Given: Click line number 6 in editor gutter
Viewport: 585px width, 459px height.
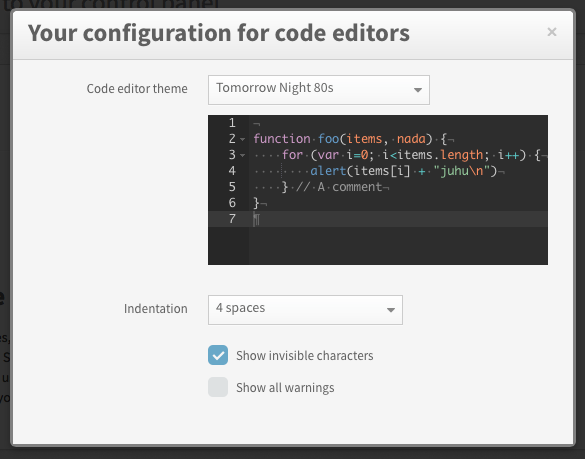Looking at the screenshot, I should click(x=232, y=203).
